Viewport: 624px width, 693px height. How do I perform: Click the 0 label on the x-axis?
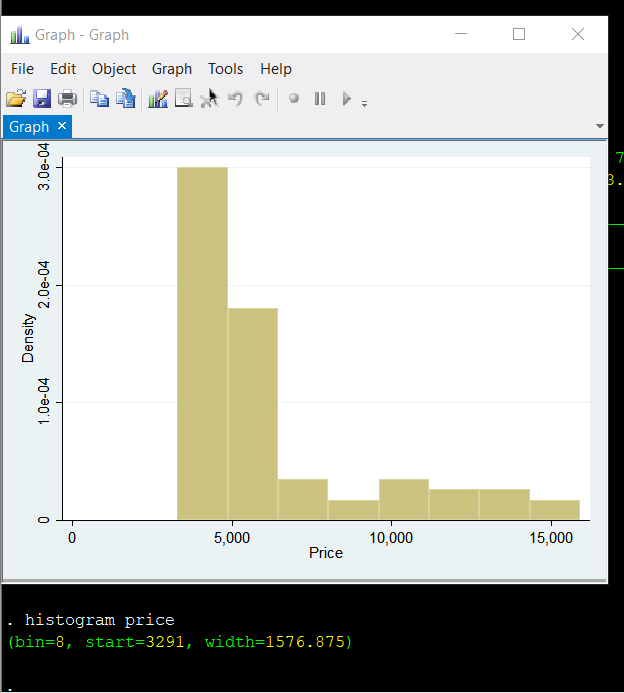click(72, 538)
